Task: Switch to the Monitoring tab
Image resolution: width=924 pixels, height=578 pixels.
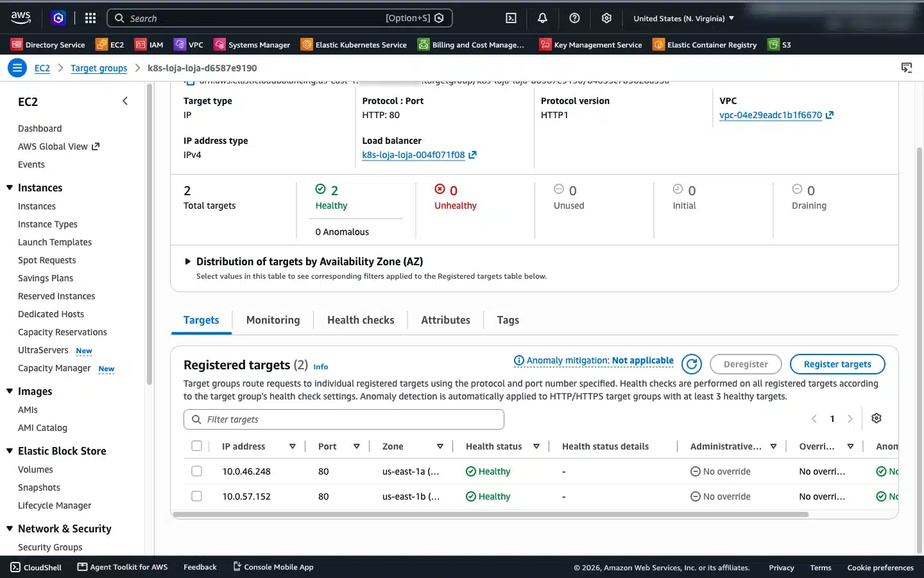Action: coord(273,320)
